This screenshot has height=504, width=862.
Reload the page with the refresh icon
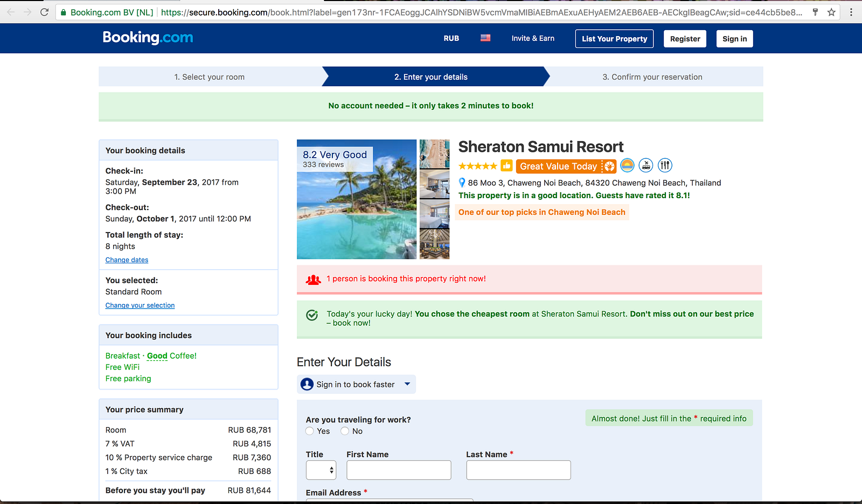[45, 12]
